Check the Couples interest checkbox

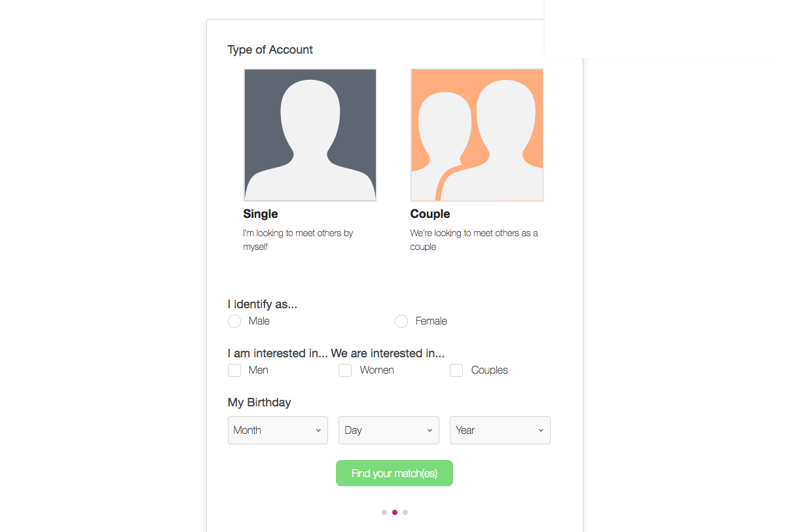click(456, 370)
